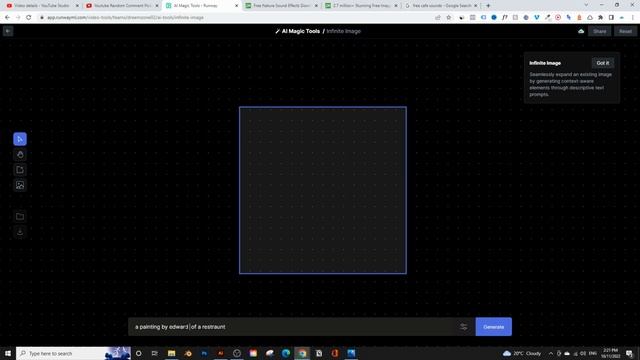640x360 pixels.
Task: Open Chrome three-dot menu
Action: (633, 18)
